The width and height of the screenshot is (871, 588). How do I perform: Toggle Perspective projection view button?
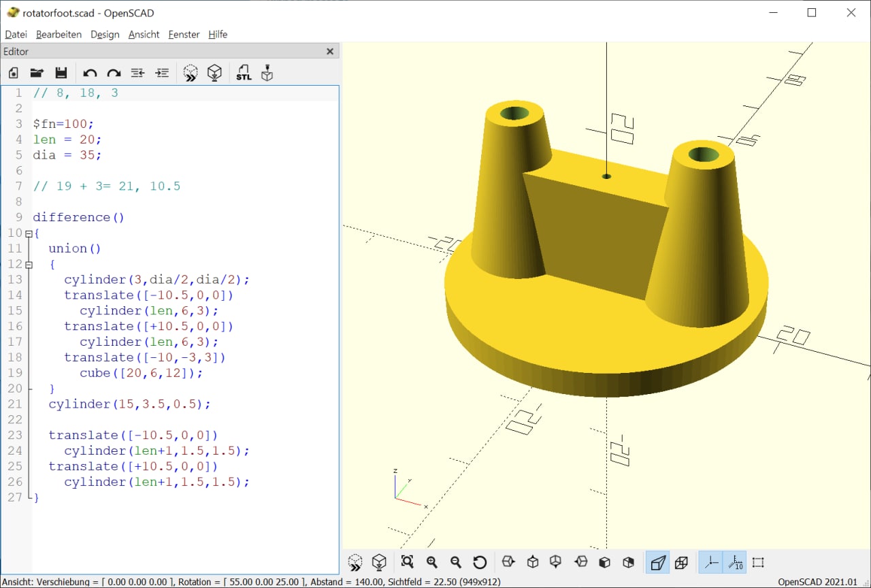(x=657, y=562)
